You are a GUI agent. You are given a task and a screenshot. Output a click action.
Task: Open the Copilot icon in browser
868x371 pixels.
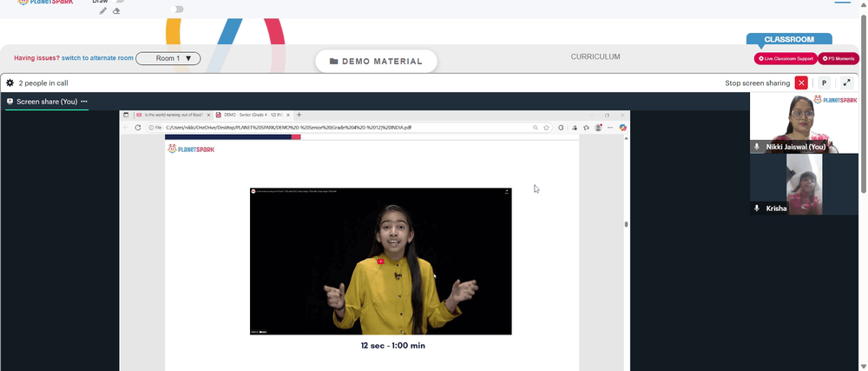pyautogui.click(x=622, y=128)
